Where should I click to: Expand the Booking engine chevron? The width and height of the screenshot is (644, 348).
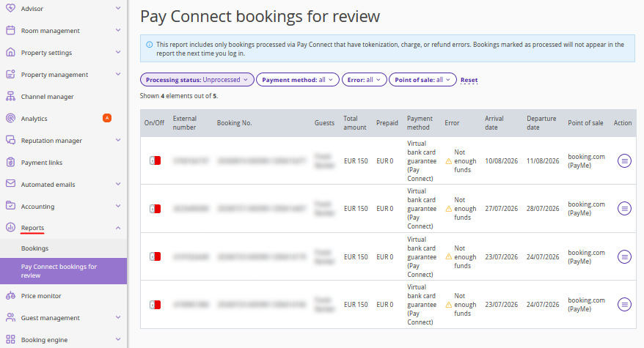(118, 339)
